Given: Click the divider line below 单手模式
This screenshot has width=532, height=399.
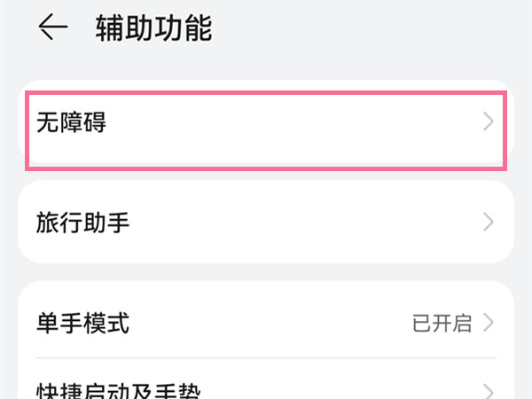Looking at the screenshot, I should [x=266, y=358].
